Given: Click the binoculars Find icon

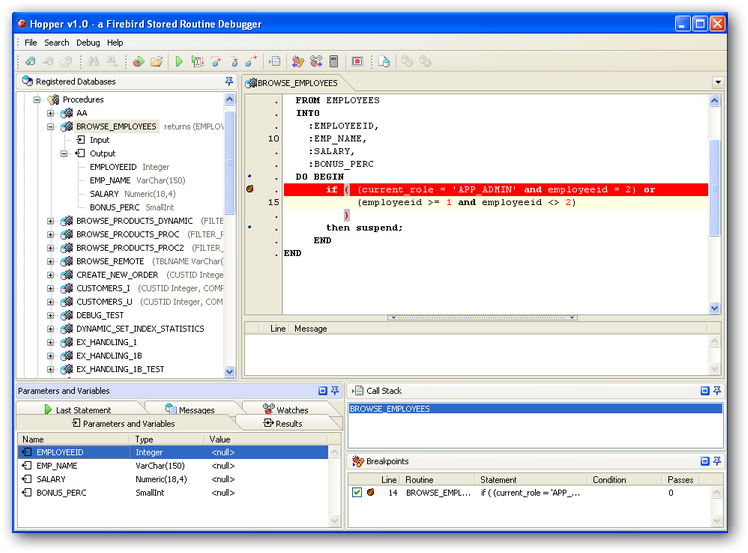Looking at the screenshot, I should [x=94, y=61].
